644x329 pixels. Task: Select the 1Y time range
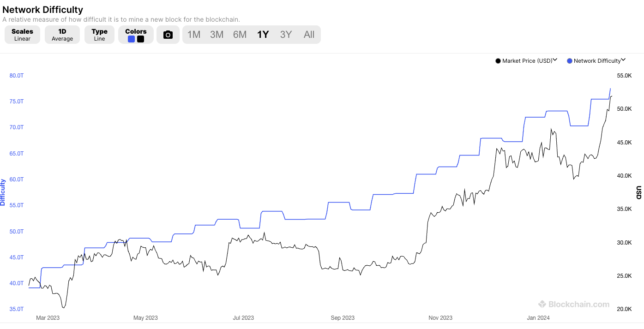coord(263,35)
